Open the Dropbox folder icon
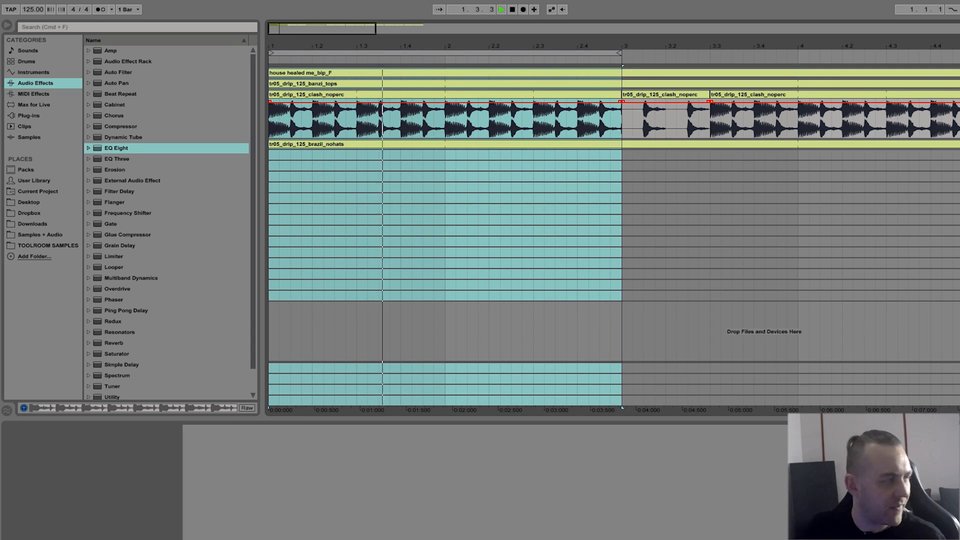This screenshot has height=540, width=960. click(10, 213)
